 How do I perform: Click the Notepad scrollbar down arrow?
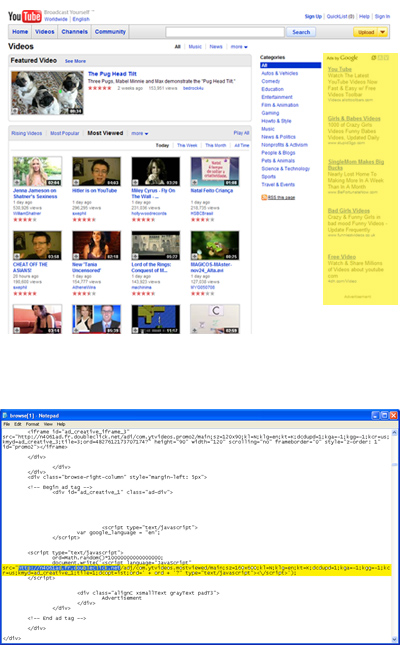(x=395, y=638)
